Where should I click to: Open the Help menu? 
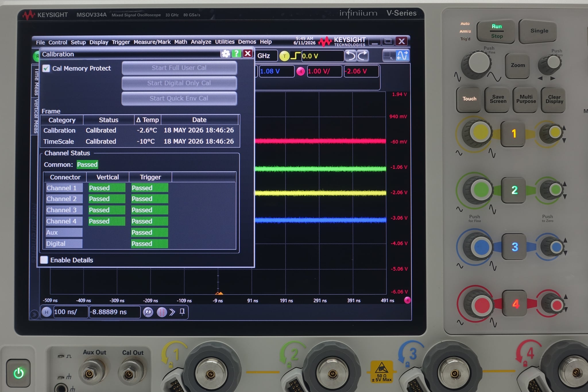click(266, 42)
